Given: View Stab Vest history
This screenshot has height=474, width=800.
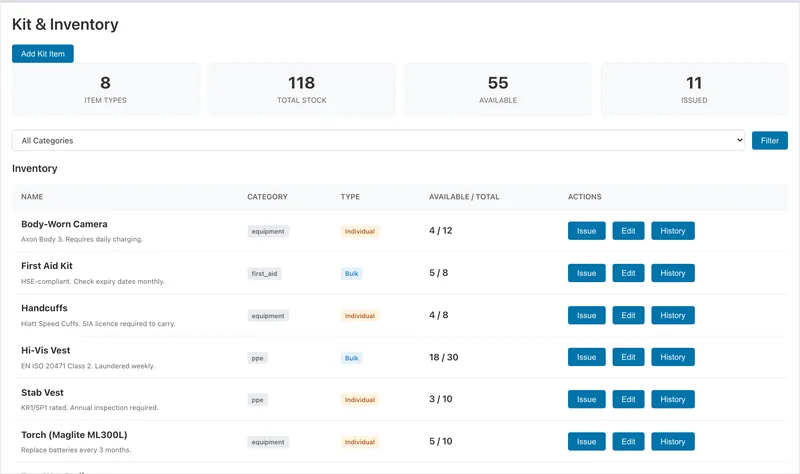Looking at the screenshot, I should [672, 399].
